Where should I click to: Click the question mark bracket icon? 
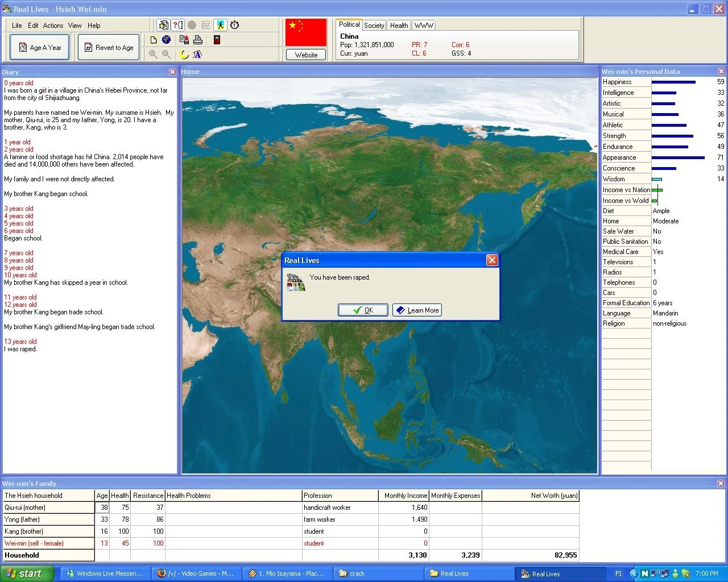click(x=178, y=25)
